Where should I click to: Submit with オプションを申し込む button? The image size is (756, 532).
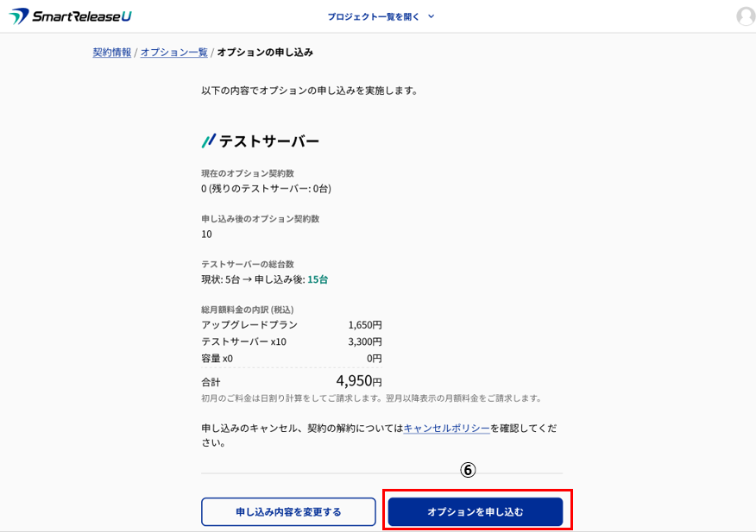click(476, 511)
